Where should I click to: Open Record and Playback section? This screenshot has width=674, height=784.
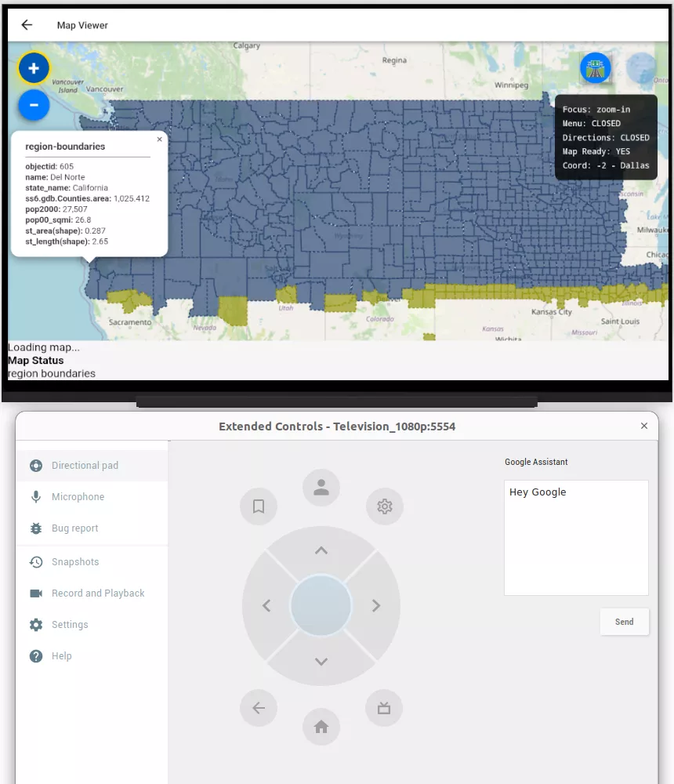(98, 593)
